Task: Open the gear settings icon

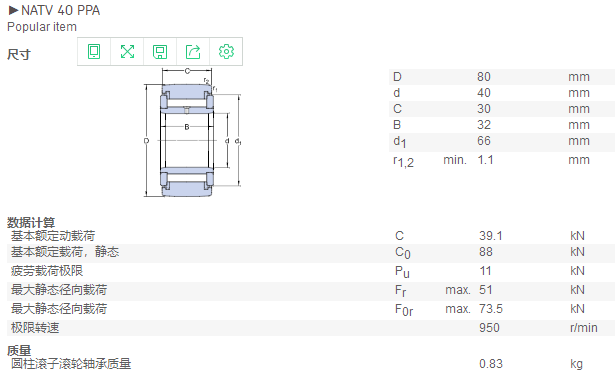Action: pyautogui.click(x=226, y=51)
